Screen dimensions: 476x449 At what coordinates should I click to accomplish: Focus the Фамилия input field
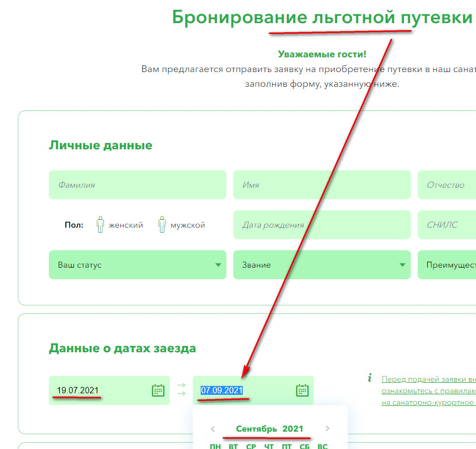(138, 185)
